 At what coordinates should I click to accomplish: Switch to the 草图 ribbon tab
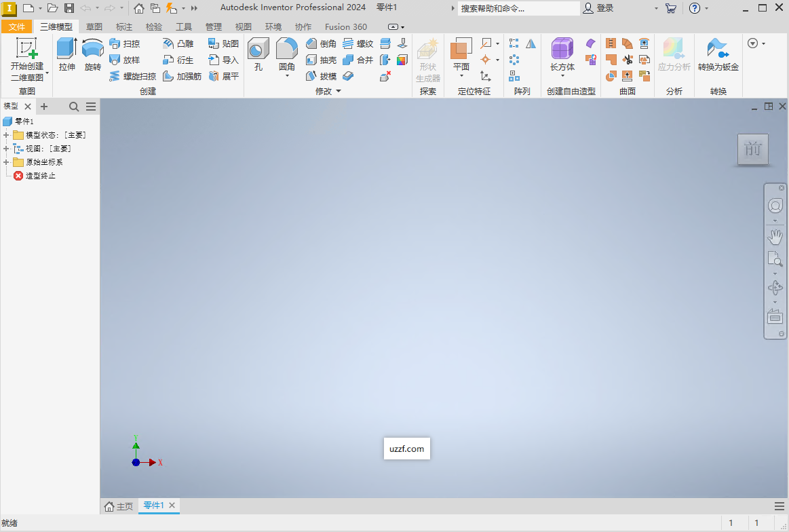point(94,26)
